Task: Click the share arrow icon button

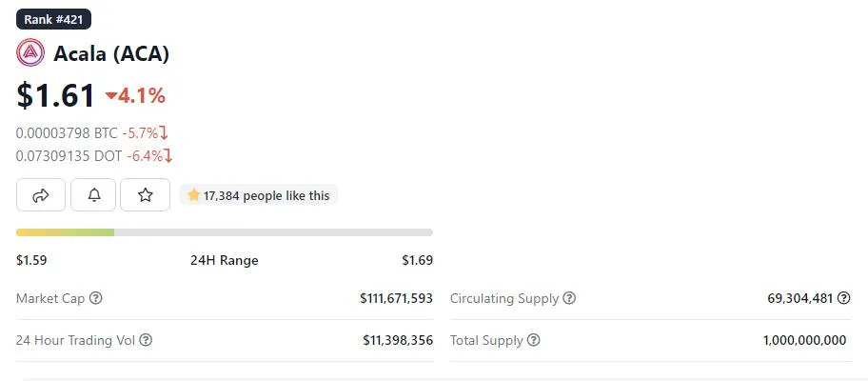Action: click(x=41, y=195)
